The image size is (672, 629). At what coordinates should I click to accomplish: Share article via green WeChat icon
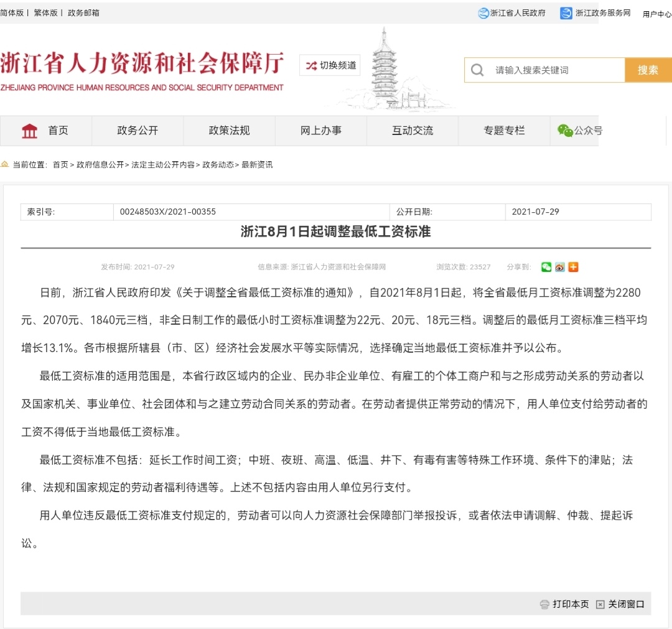point(546,267)
